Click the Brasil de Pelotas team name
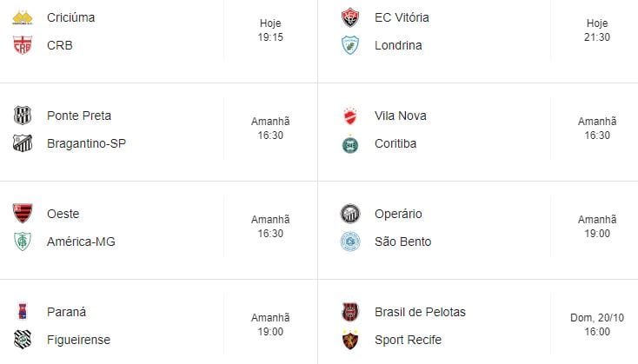The width and height of the screenshot is (638, 364). coord(420,312)
